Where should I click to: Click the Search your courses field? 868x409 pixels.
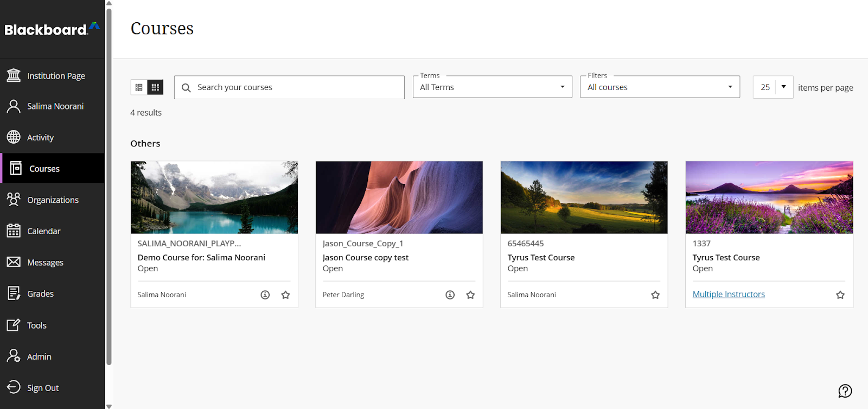point(289,87)
